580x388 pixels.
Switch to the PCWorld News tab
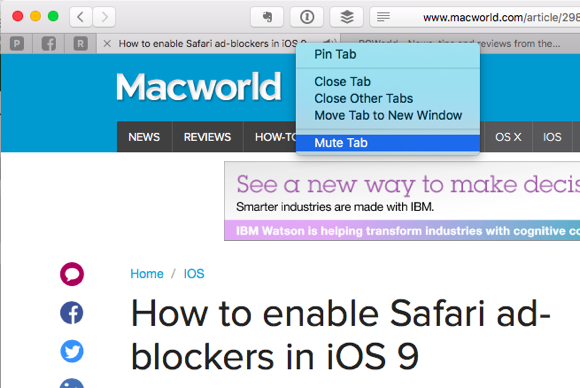[x=459, y=44]
